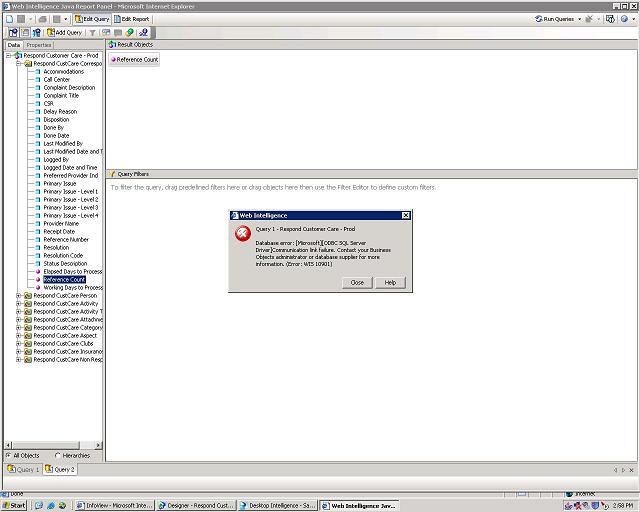This screenshot has height=512, width=640.
Task: Open the Run Queries dropdown arrow
Action: 580,19
